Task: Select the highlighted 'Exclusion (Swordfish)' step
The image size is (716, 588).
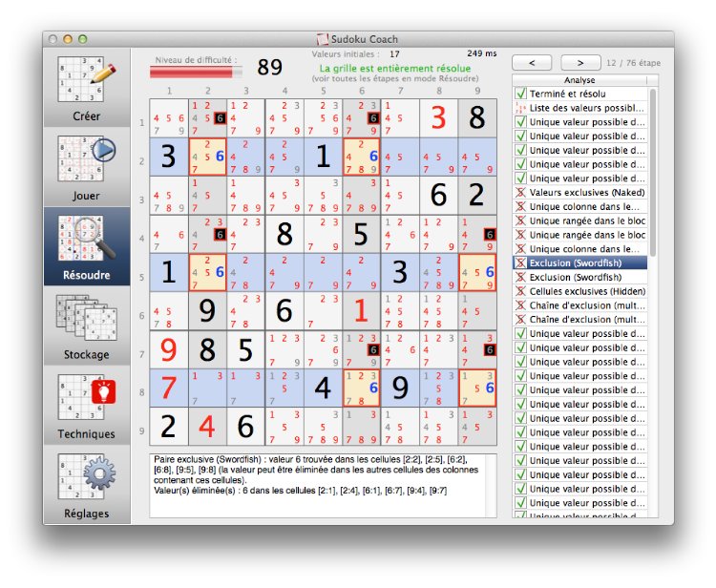Action: (x=579, y=262)
